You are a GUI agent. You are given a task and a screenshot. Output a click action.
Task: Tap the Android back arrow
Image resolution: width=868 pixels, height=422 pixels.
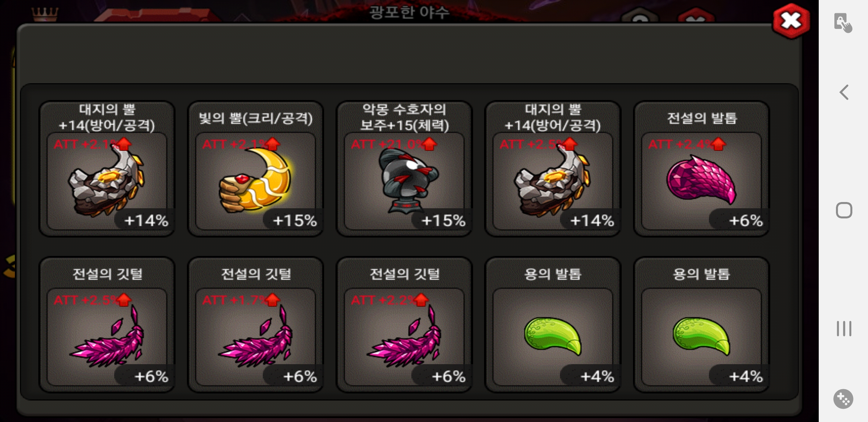844,92
